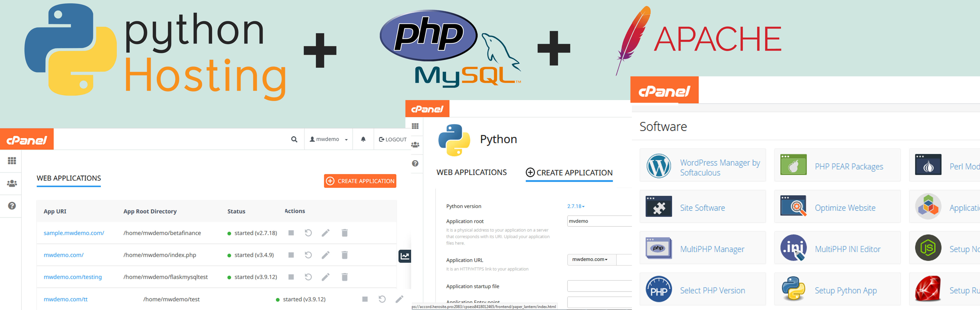Image resolution: width=980 pixels, height=310 pixels.
Task: Open PHP PEAR Packages
Action: pyautogui.click(x=837, y=165)
